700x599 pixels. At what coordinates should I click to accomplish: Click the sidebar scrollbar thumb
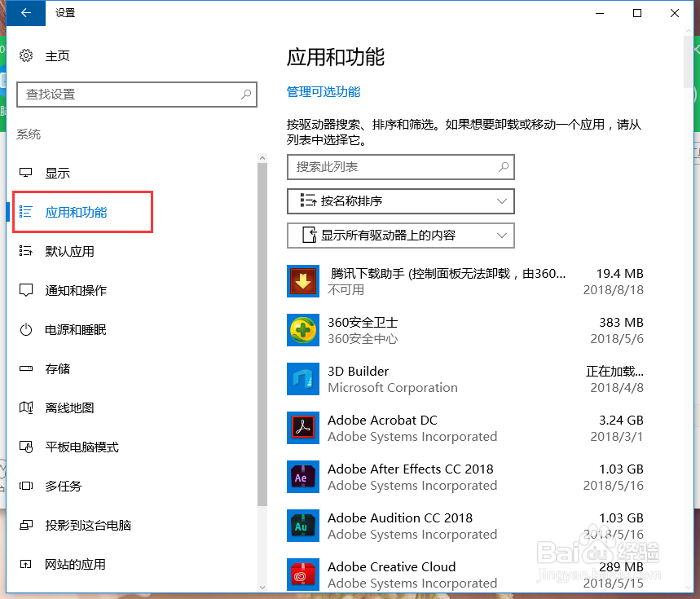[x=262, y=335]
